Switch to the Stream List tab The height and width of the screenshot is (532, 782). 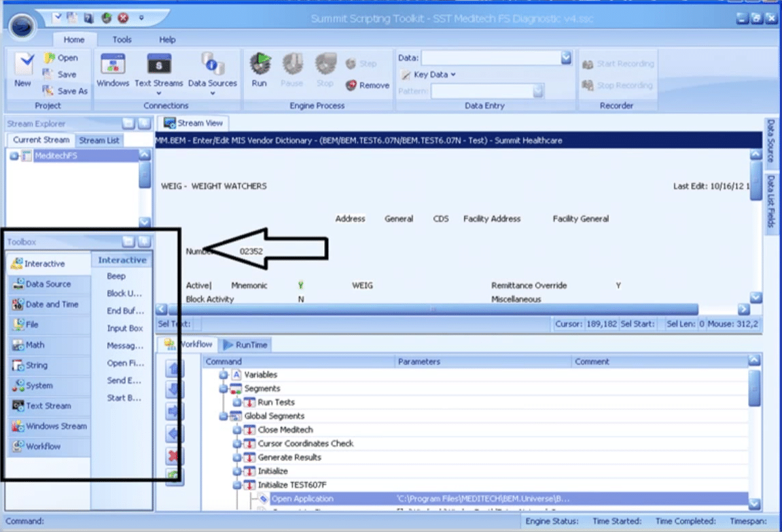(x=99, y=140)
